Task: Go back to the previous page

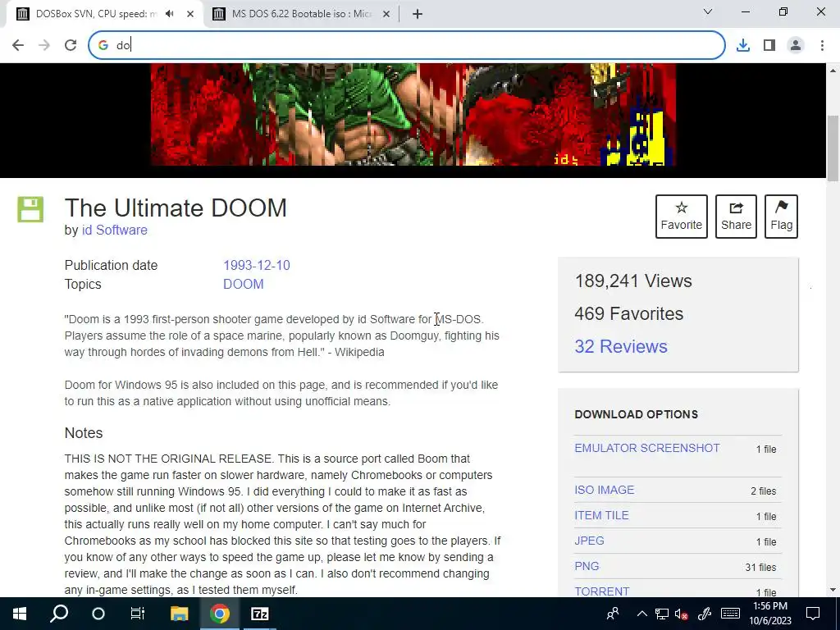Action: tap(18, 45)
